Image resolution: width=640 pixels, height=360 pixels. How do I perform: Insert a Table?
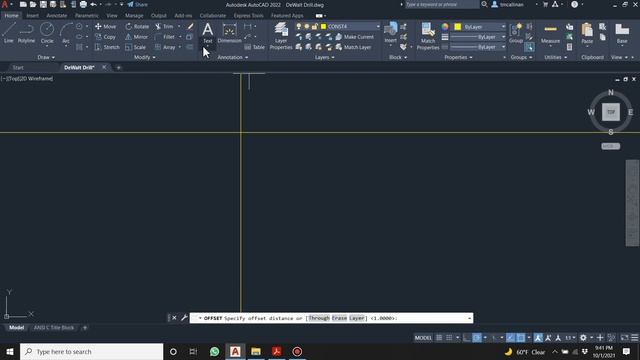coord(255,47)
